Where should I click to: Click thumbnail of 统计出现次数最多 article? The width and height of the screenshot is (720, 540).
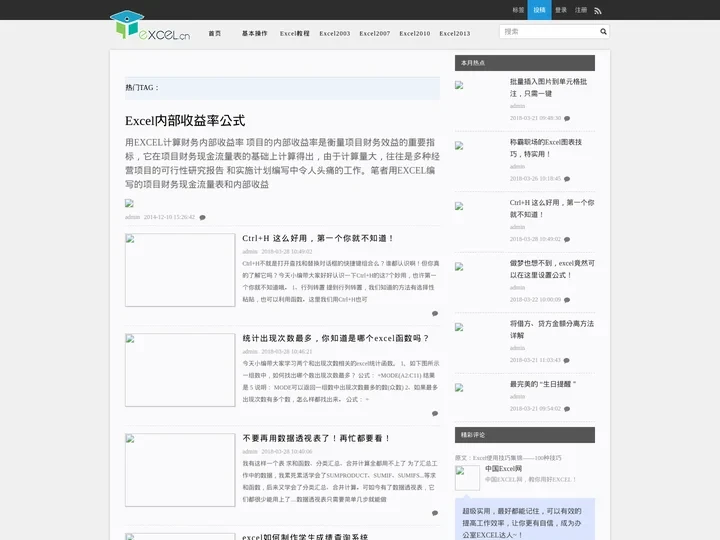coord(180,370)
